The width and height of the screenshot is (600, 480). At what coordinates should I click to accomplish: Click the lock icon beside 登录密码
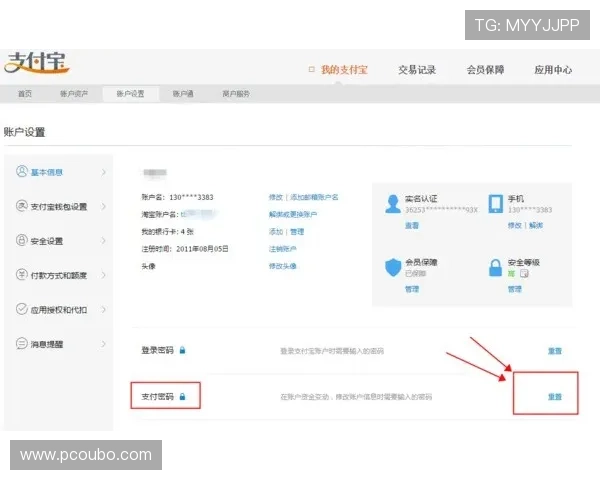(x=183, y=350)
